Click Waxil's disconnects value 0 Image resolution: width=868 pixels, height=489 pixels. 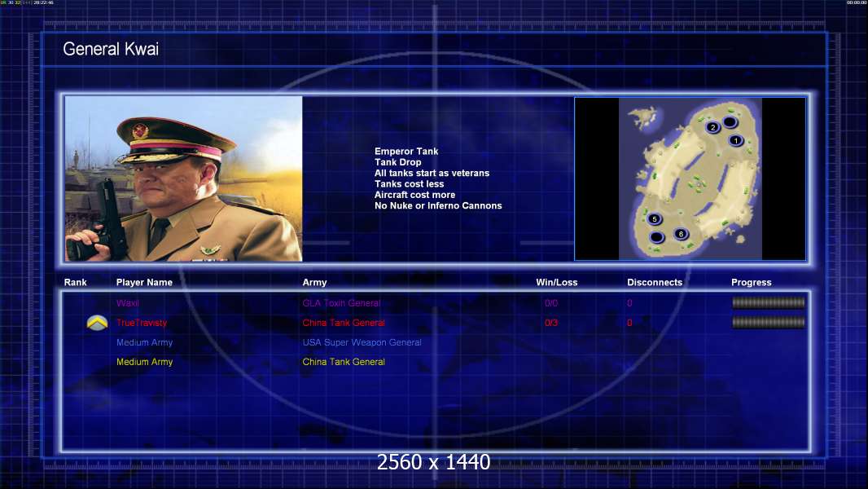pyautogui.click(x=629, y=303)
